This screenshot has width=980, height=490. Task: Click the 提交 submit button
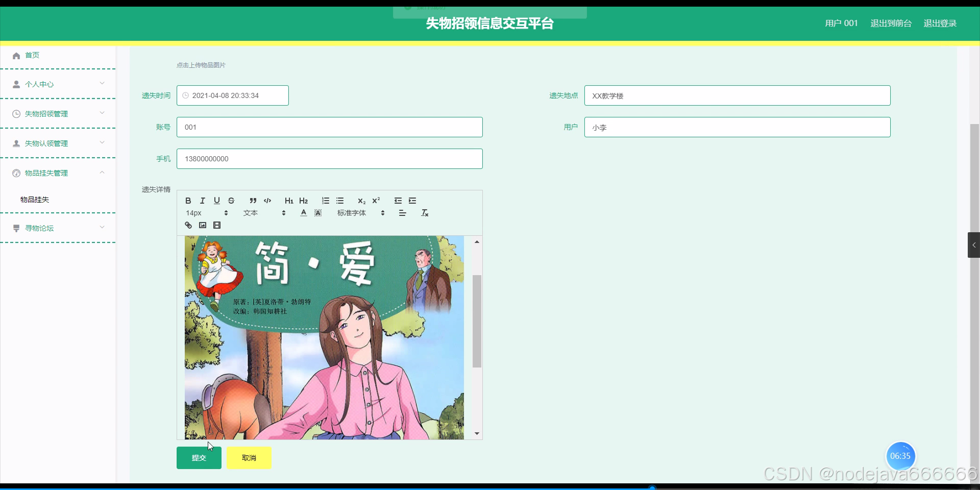[199, 458]
